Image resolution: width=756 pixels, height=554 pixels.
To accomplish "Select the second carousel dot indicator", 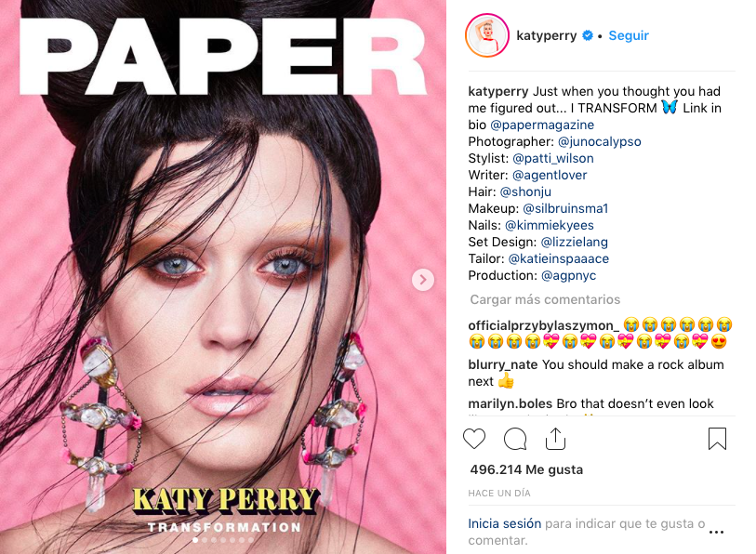I will [x=205, y=540].
